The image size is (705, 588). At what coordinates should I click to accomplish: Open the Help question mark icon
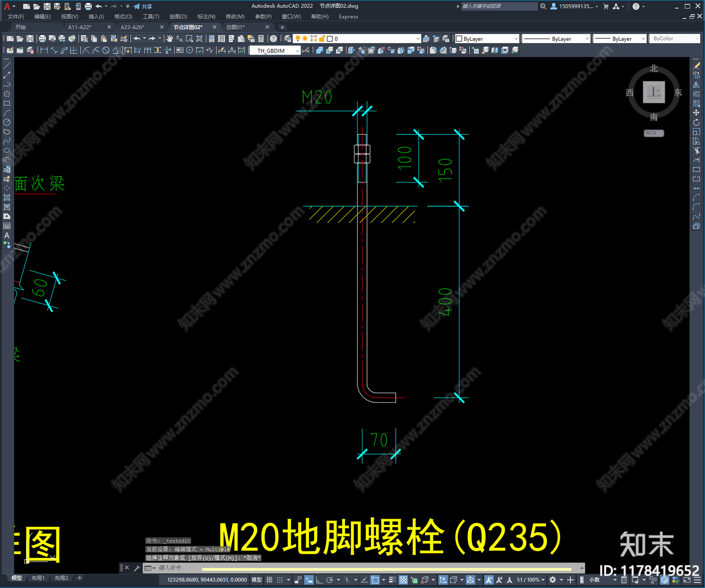[274, 39]
